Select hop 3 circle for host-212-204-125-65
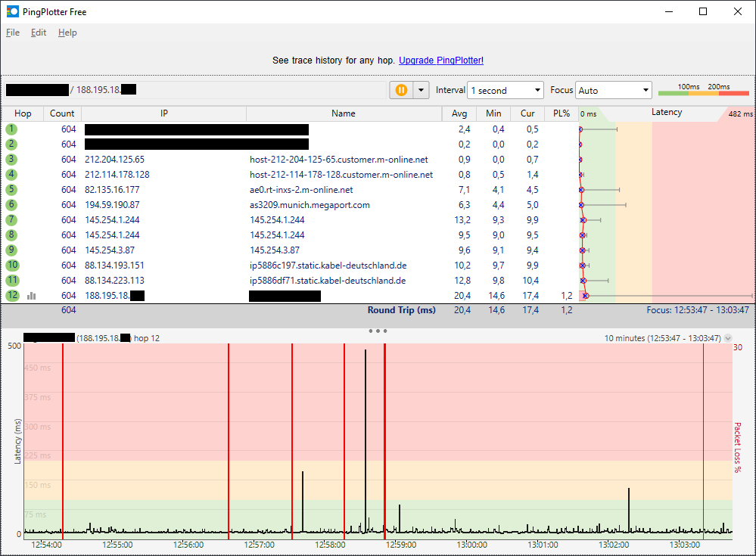Image resolution: width=756 pixels, height=556 pixels. [12, 160]
